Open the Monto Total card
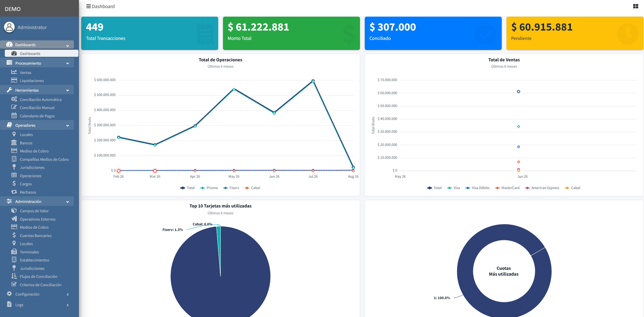The image size is (644, 317). coord(291,33)
